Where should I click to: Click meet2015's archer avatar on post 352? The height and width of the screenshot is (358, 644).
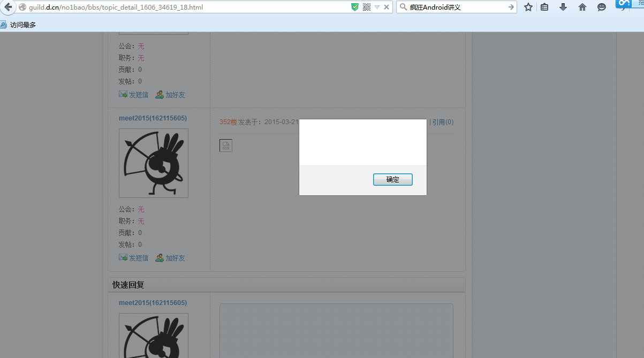(154, 163)
